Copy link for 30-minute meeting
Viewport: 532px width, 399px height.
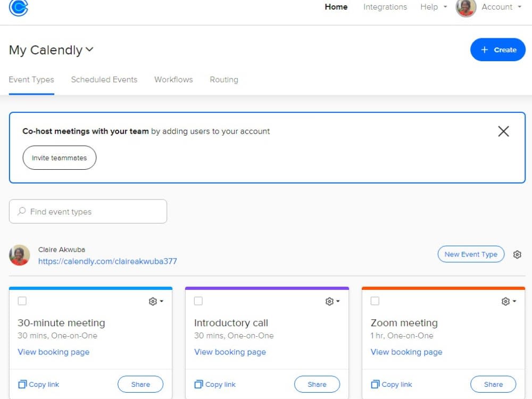[38, 385]
